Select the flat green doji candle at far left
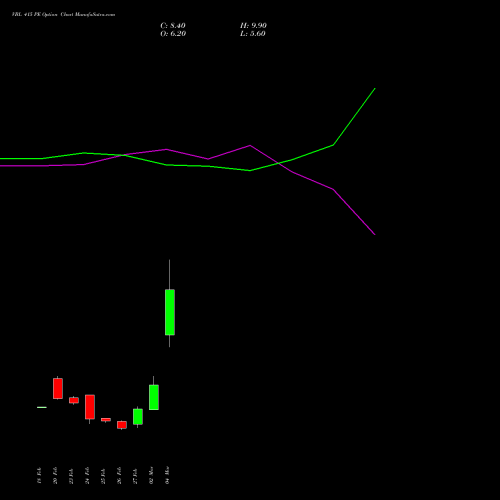This screenshot has width=500, height=500. [42, 407]
